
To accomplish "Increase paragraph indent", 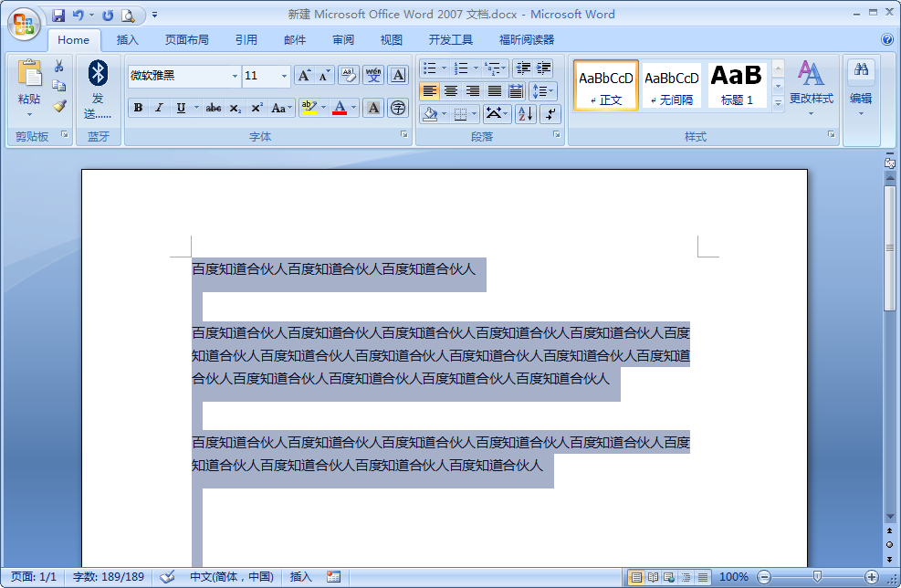I will [x=543, y=68].
